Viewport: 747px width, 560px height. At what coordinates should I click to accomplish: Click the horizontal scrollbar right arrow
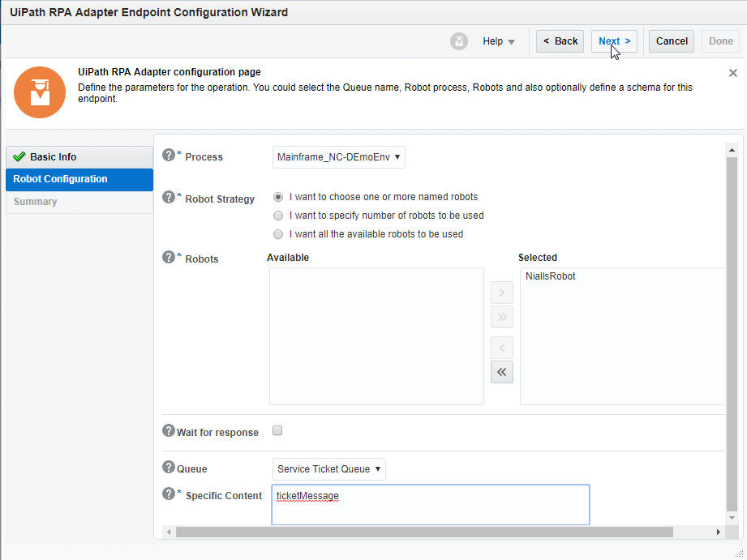point(719,532)
